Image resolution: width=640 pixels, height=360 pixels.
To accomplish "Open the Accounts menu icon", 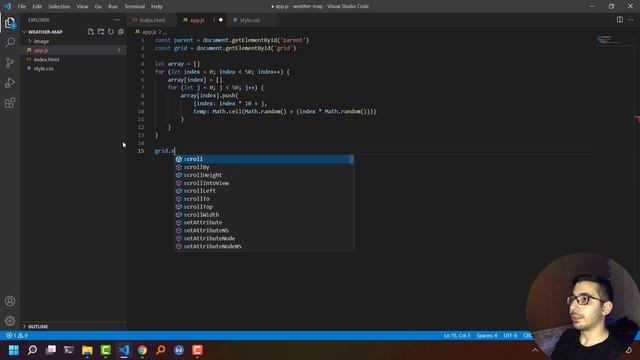I will point(10,301).
